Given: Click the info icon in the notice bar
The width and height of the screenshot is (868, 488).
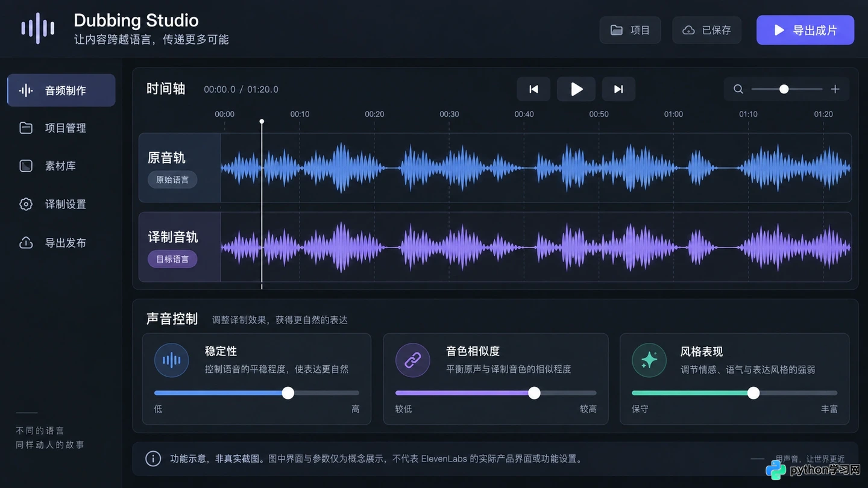Looking at the screenshot, I should [153, 458].
